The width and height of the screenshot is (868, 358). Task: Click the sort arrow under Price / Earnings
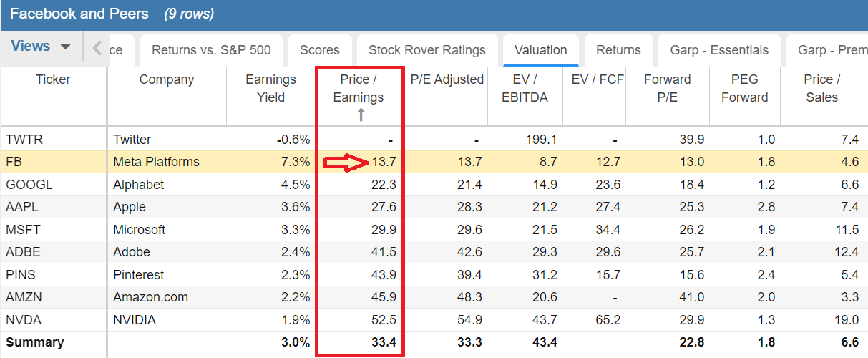coord(361,115)
